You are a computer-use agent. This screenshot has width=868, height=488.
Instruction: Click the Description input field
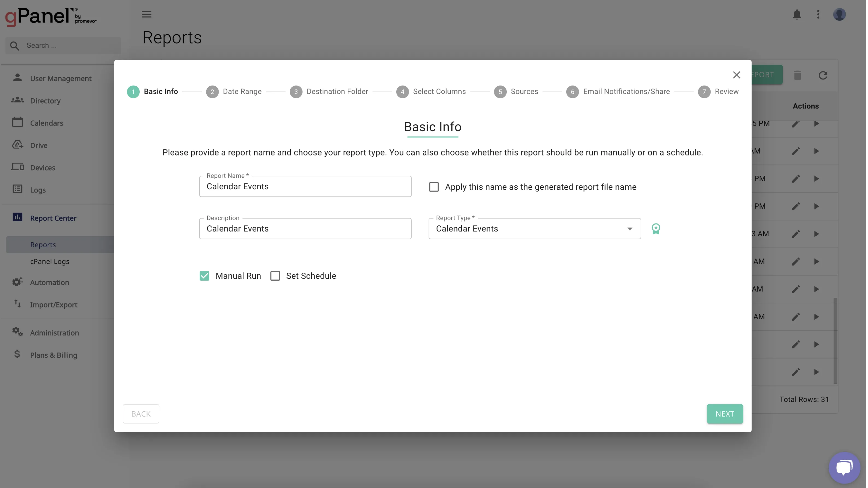305,229
